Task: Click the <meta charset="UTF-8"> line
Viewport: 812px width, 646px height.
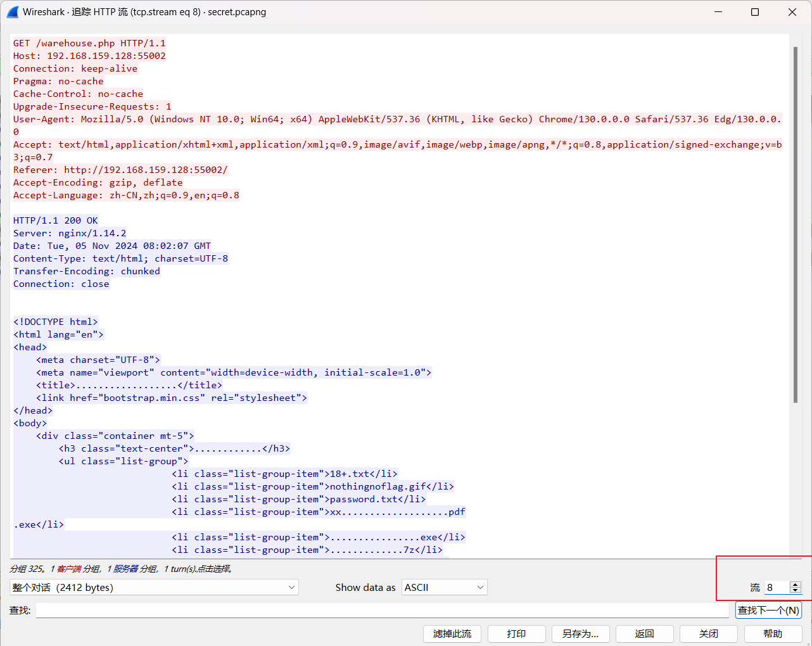Action: 98,360
